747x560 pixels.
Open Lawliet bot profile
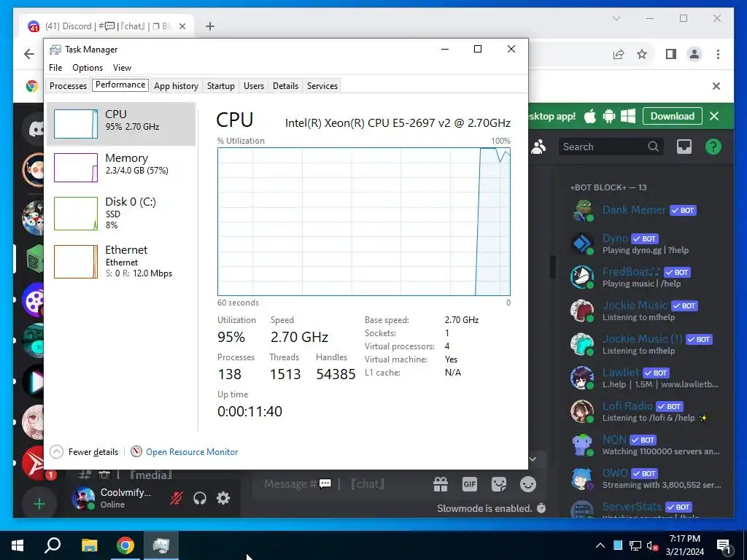coord(646,378)
